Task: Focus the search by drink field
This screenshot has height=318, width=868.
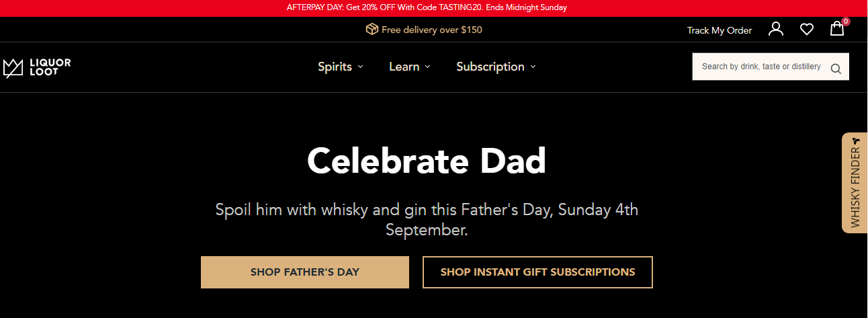Action: coord(761,67)
